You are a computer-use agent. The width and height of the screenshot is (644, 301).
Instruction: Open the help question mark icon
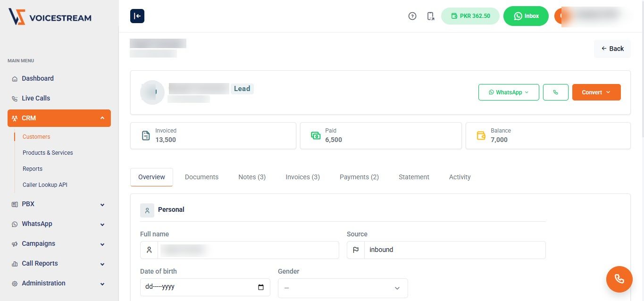tap(412, 16)
